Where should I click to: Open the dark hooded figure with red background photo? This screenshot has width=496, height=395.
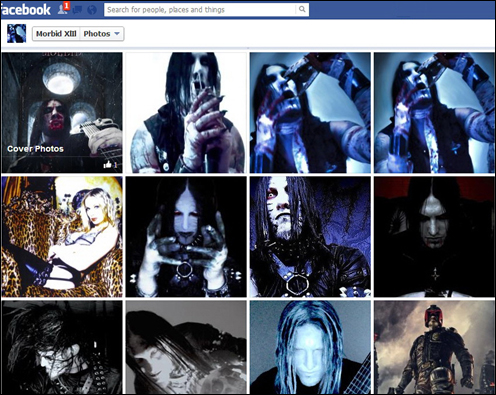coord(434,237)
